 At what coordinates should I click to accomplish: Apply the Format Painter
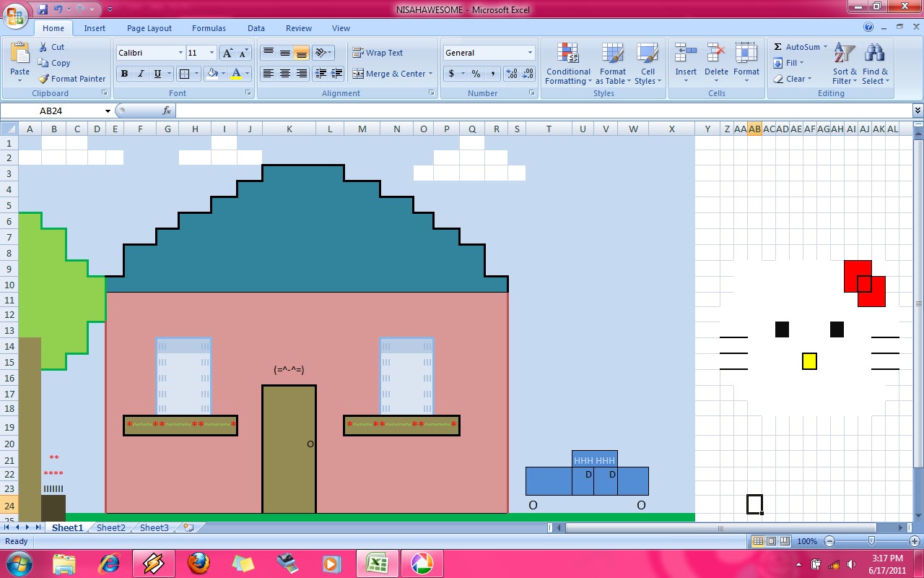pyautogui.click(x=71, y=79)
